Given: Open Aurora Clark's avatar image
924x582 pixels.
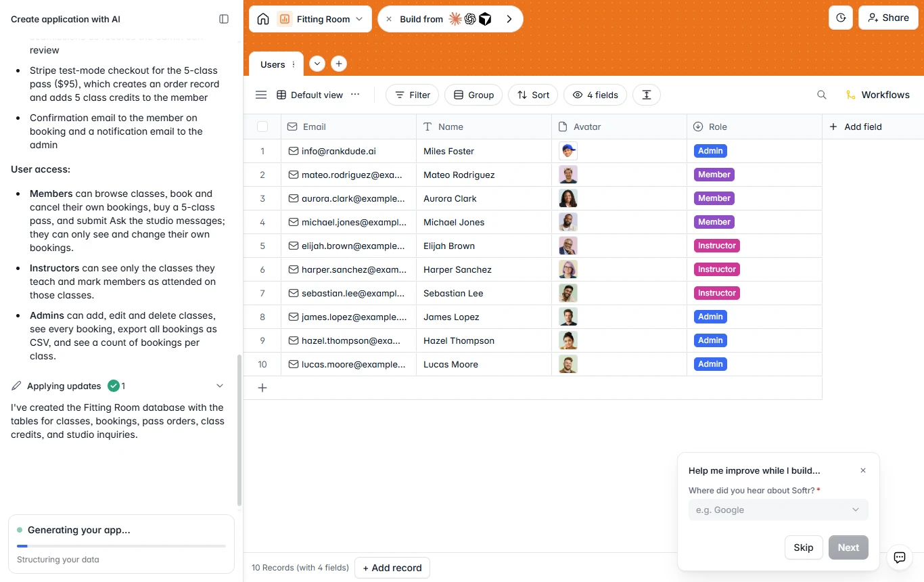Looking at the screenshot, I should point(568,198).
